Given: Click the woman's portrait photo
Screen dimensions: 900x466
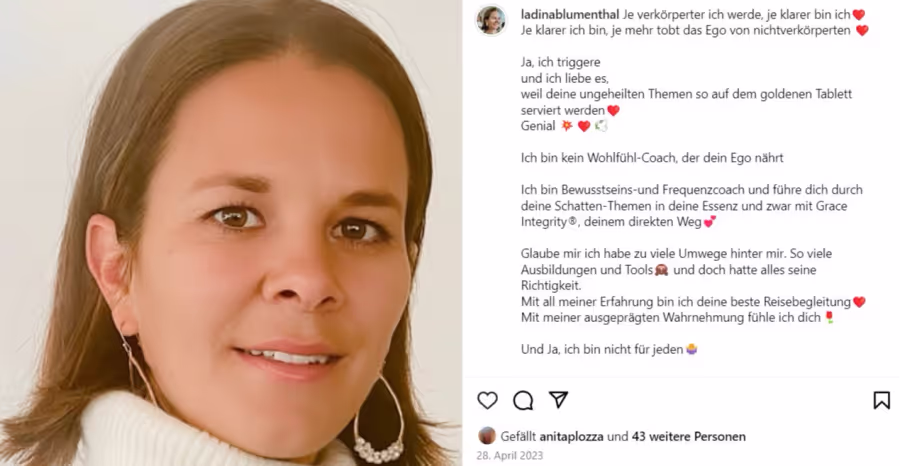Looking at the screenshot, I should 231,233.
